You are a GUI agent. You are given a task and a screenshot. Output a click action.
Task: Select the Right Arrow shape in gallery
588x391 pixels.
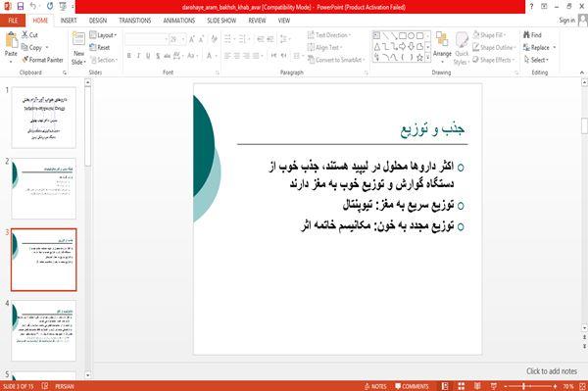pyautogui.click(x=403, y=46)
